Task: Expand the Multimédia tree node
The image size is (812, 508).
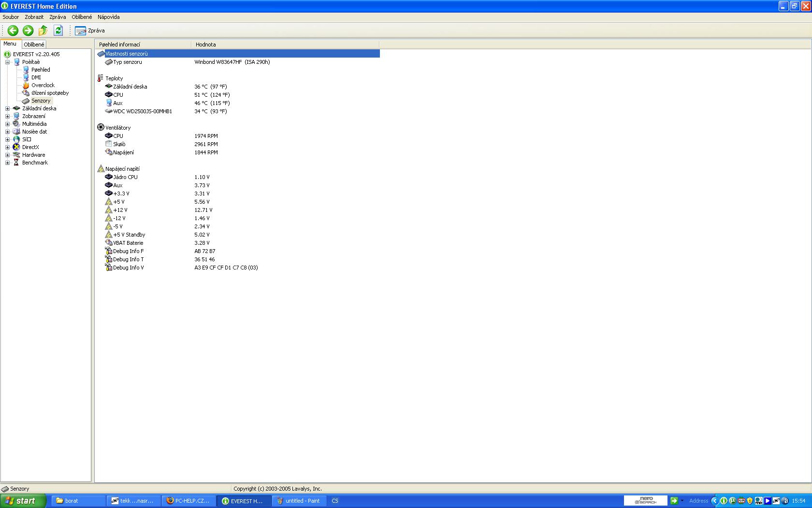Action: coord(7,124)
